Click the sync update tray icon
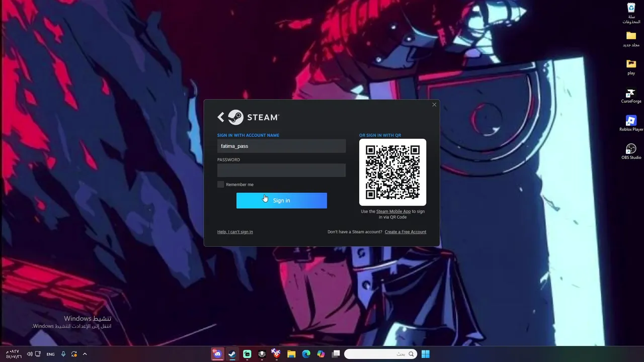This screenshot has width=644, height=362. click(x=74, y=354)
